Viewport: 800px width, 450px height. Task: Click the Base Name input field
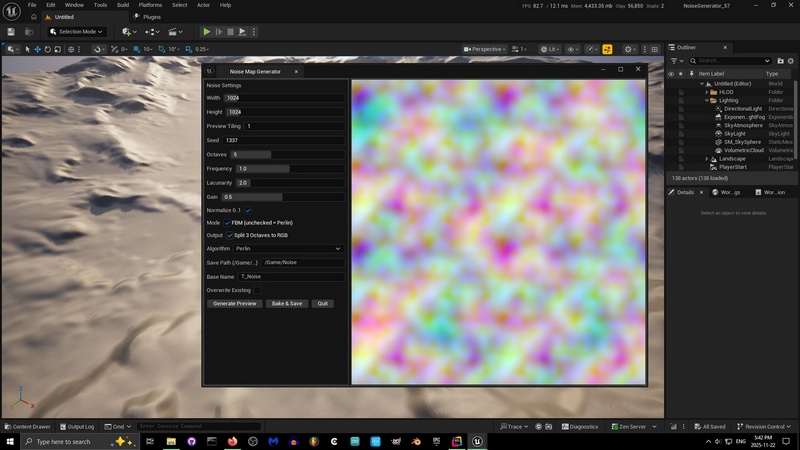point(290,276)
